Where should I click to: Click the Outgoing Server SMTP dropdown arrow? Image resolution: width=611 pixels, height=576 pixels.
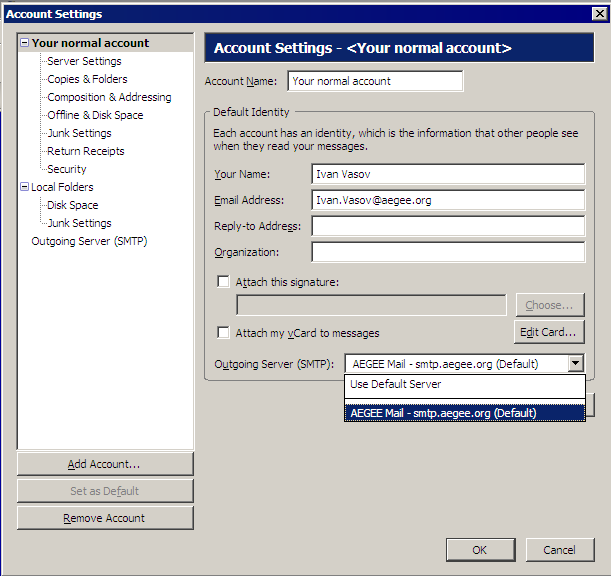coord(576,364)
